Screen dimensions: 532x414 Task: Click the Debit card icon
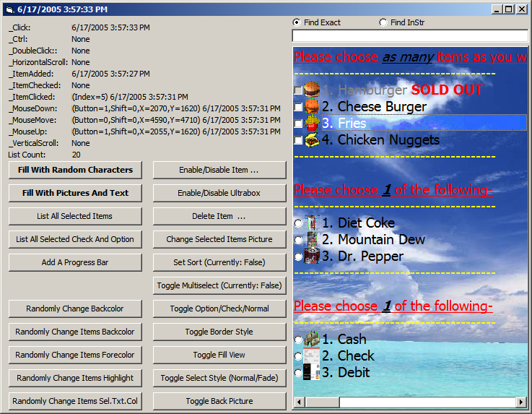click(312, 373)
